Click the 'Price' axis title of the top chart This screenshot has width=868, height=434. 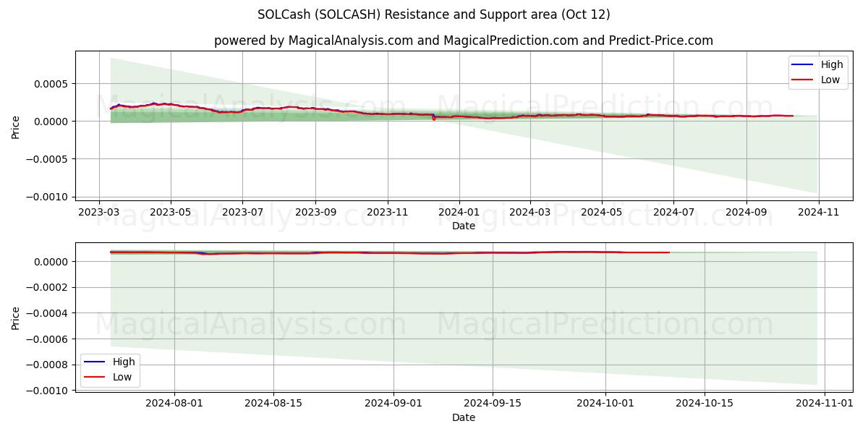tap(16, 127)
